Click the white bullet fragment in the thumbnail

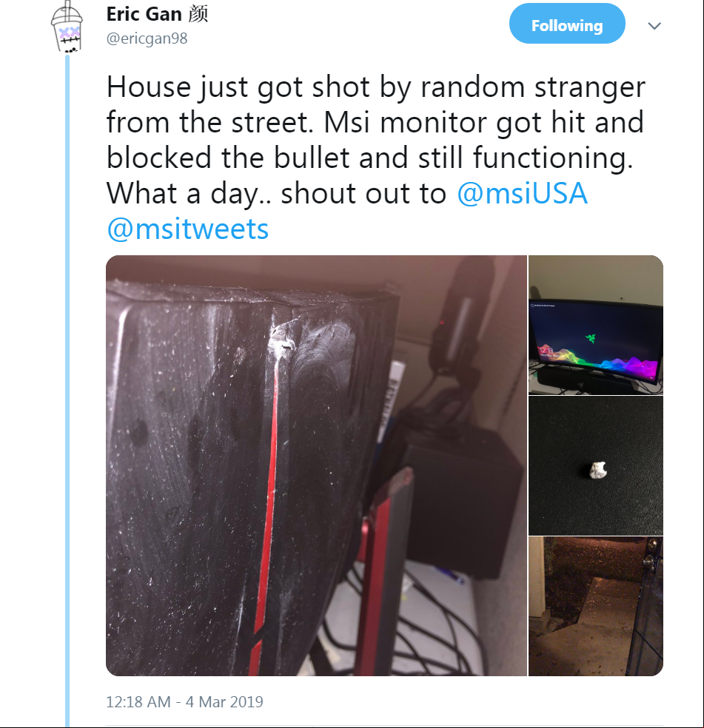(598, 471)
